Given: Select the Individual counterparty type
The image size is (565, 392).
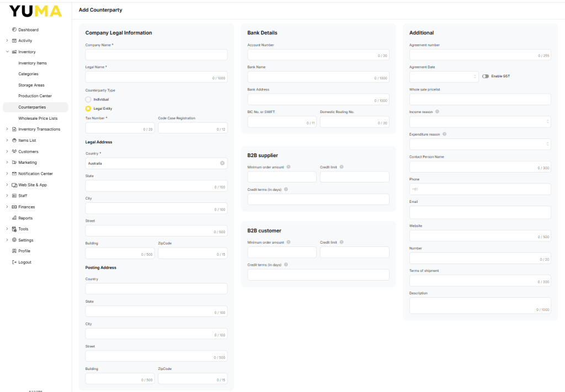Looking at the screenshot, I should [x=88, y=99].
